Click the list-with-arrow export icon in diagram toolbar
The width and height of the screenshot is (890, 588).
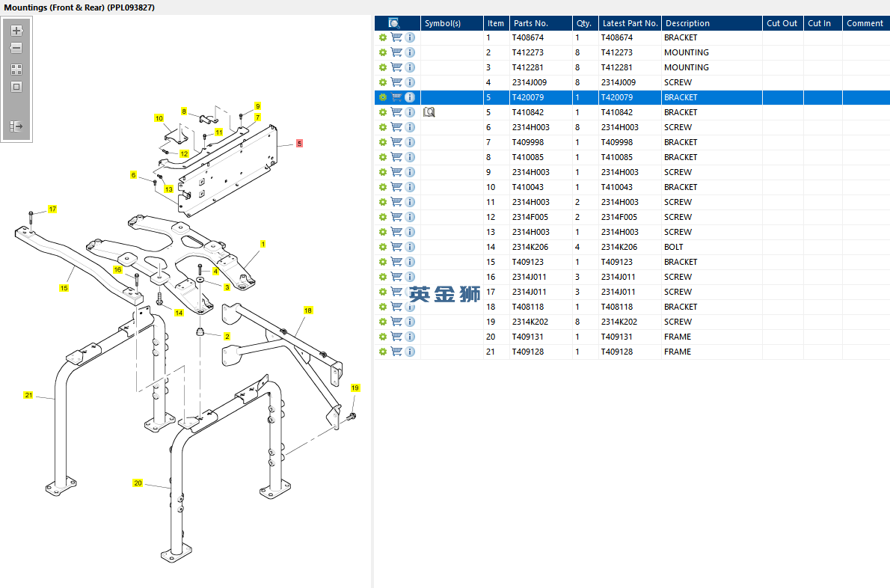tap(16, 126)
